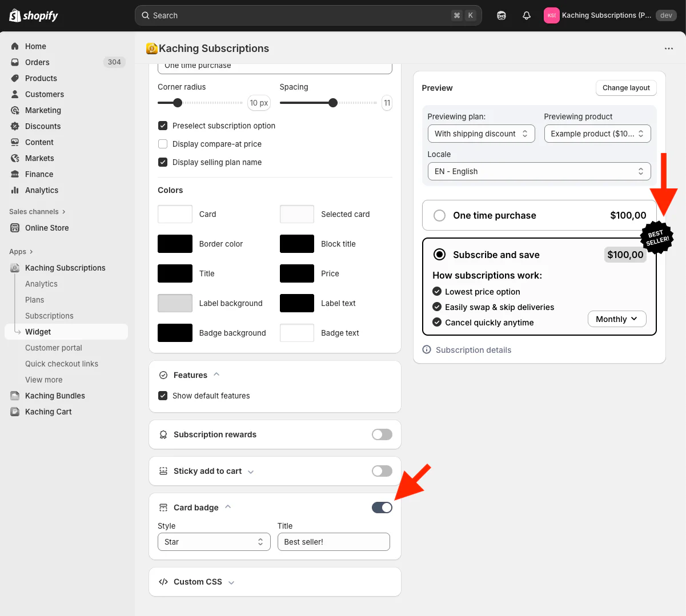
Task: Click the Subscription rewards medal icon
Action: click(163, 434)
